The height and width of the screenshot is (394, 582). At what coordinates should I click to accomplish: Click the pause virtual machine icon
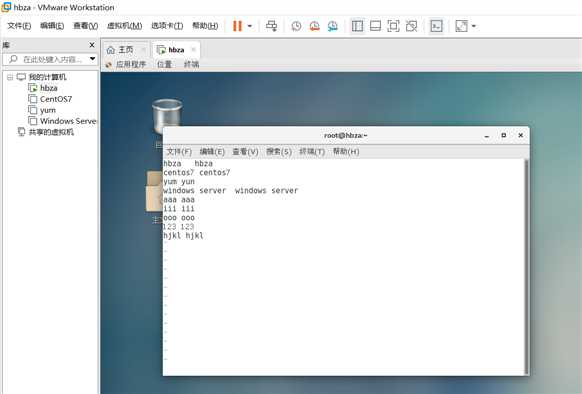tap(237, 26)
